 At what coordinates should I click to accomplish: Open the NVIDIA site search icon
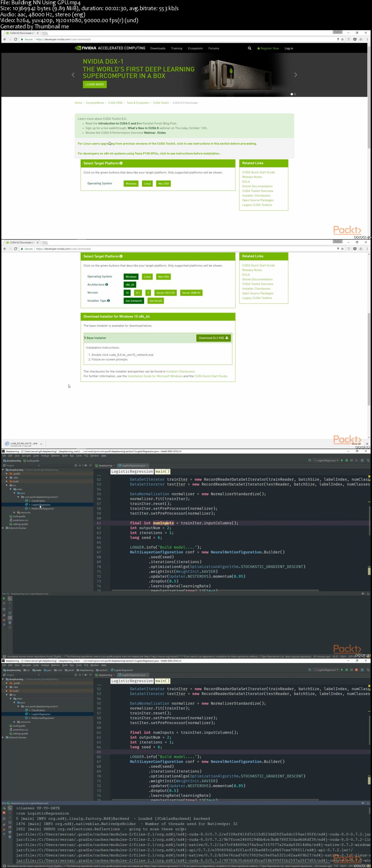[250, 48]
